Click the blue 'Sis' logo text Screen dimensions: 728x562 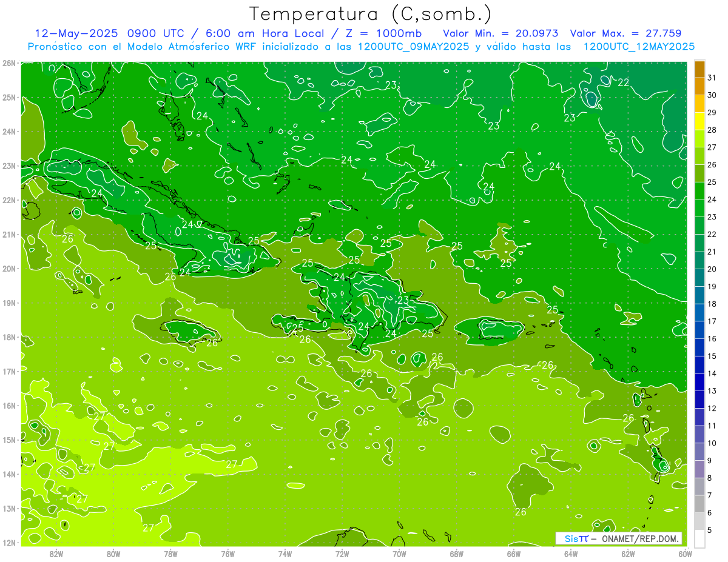[570, 538]
